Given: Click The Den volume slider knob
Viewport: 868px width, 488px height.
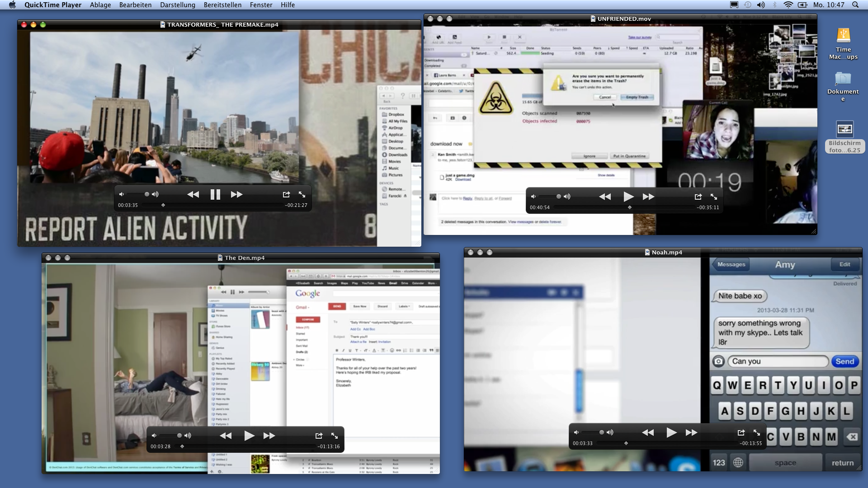Looking at the screenshot, I should tap(179, 436).
